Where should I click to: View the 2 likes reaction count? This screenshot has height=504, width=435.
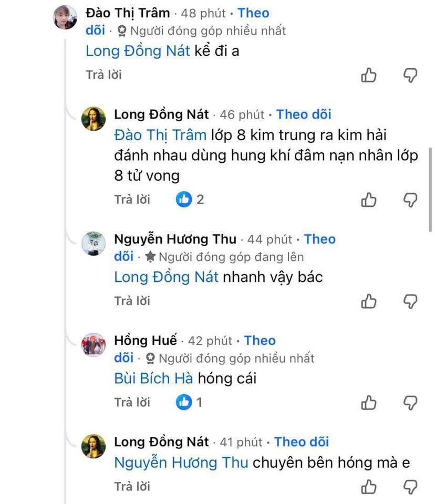coord(190,199)
